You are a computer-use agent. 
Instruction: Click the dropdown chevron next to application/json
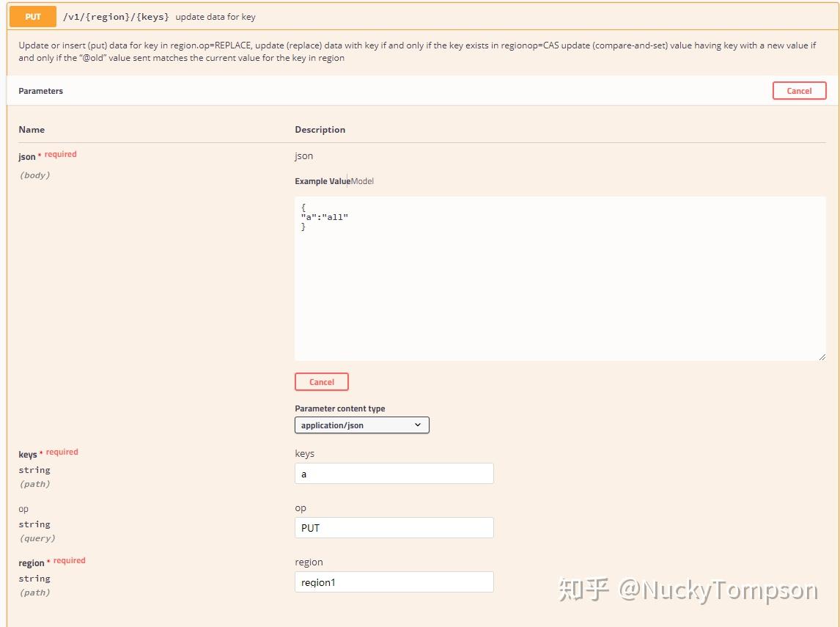(418, 425)
